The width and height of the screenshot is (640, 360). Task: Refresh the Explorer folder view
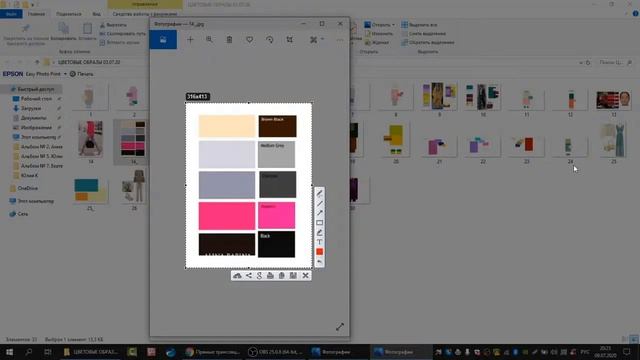pyautogui.click(x=588, y=63)
